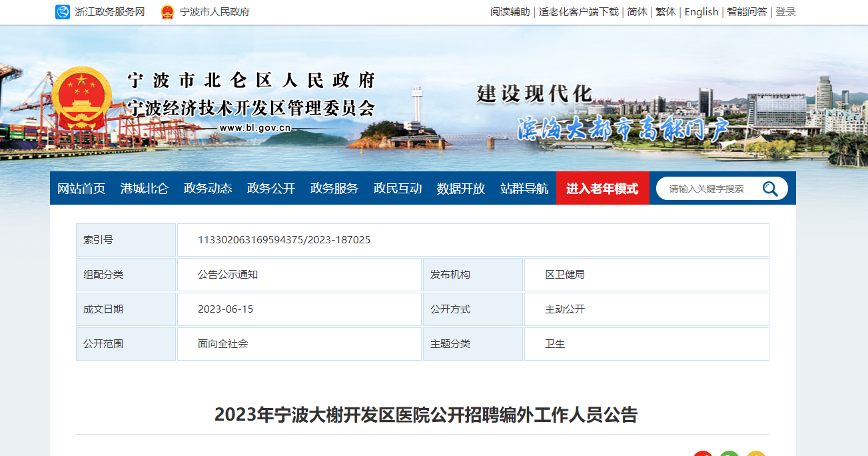Click the 2023年宁波大榭开发区医院 announcement title
868x456 pixels.
coord(426,415)
